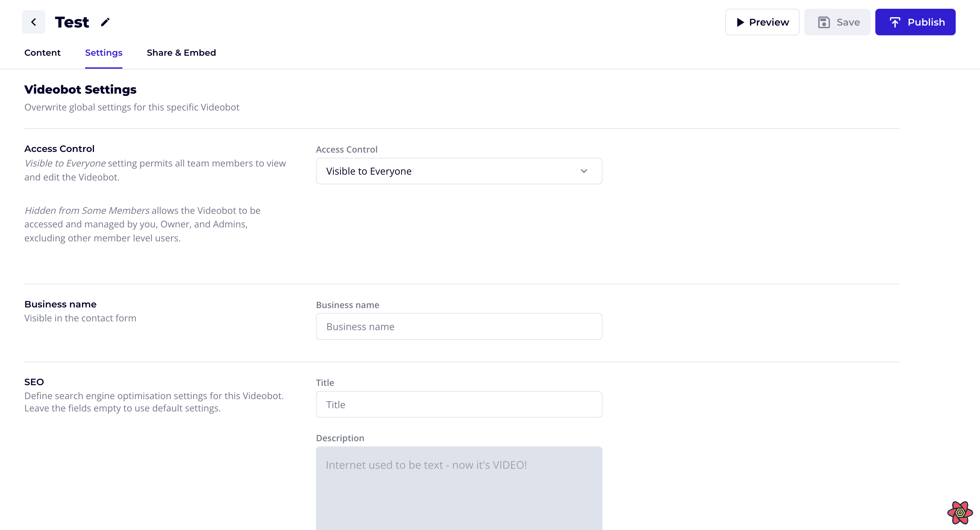Image resolution: width=980 pixels, height=530 pixels.
Task: Click the chevron on the Access Control dropdown
Action: click(x=584, y=171)
